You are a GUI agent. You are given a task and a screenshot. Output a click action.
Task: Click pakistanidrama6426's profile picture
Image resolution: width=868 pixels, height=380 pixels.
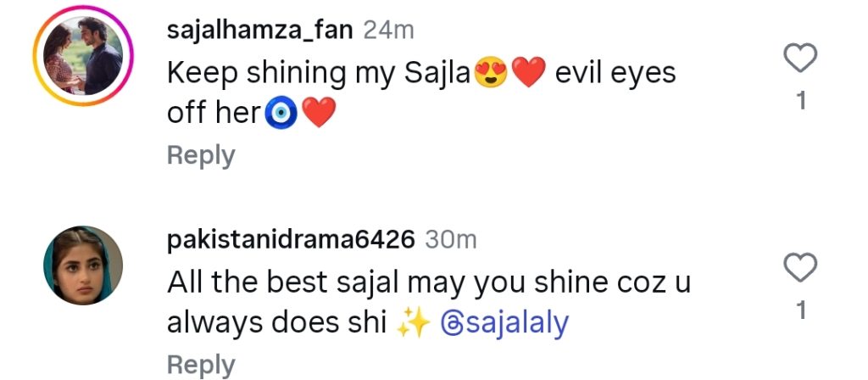tap(83, 265)
